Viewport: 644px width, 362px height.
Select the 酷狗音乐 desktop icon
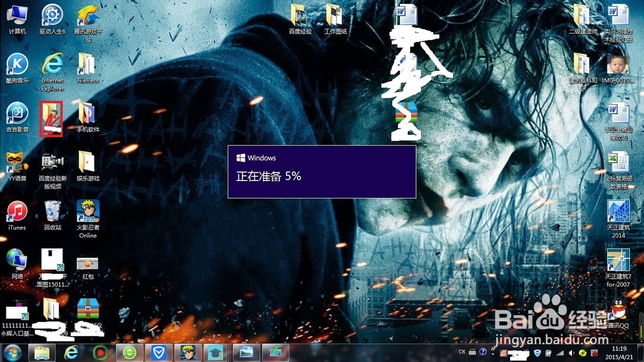click(17, 68)
